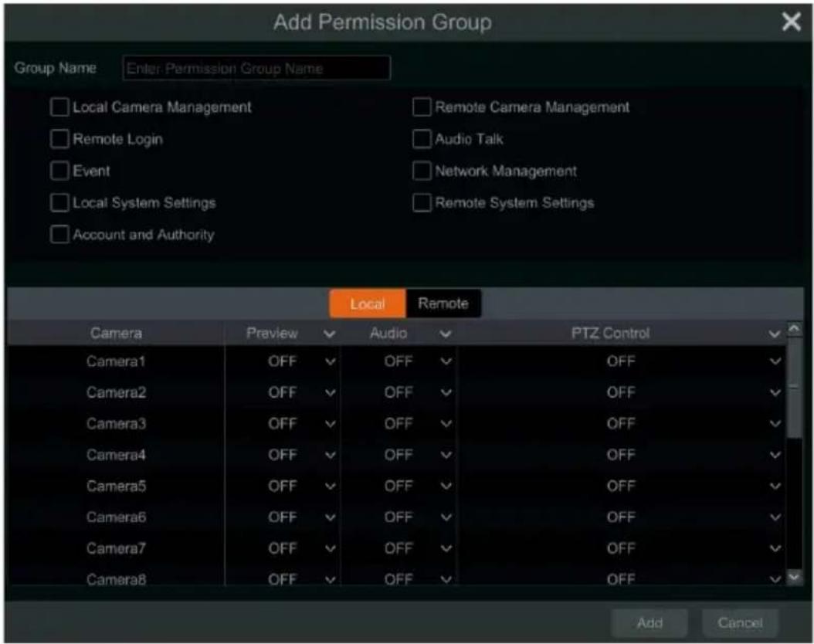The height and width of the screenshot is (644, 814).
Task: Close the Add Permission Group dialog
Action: [x=791, y=22]
